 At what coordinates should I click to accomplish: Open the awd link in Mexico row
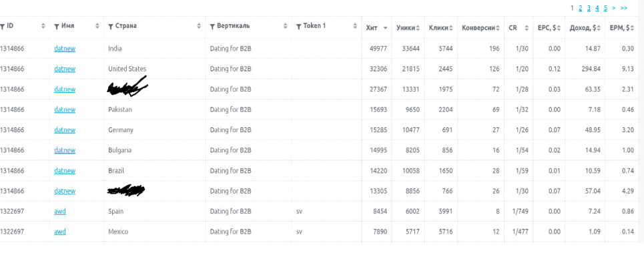60,232
